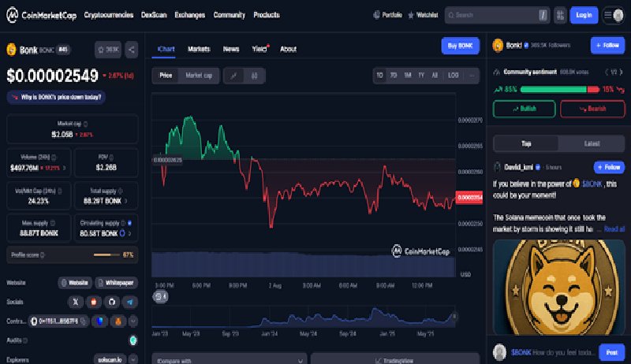
Task: Click the Profile score progress bar
Action: (106, 254)
